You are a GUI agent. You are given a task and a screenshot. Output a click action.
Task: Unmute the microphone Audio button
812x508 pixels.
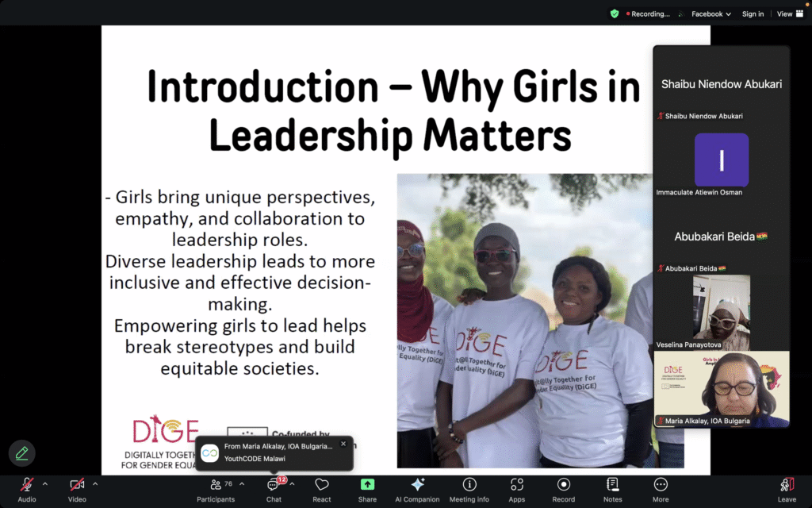tap(27, 485)
